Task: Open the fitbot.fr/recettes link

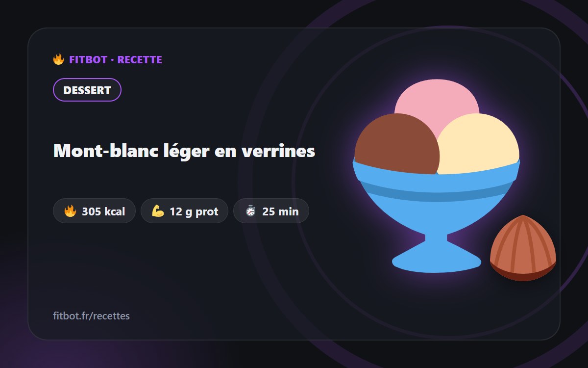Action: click(x=91, y=316)
